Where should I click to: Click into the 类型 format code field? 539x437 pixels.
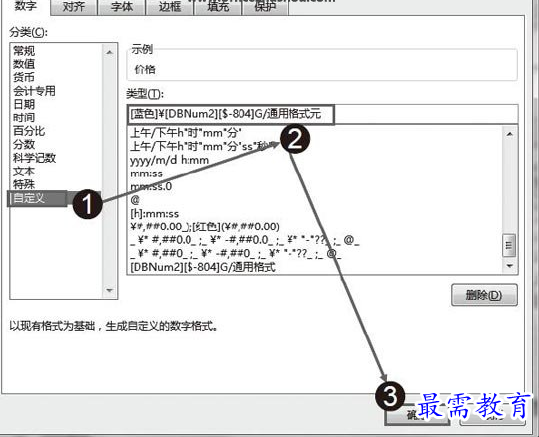coord(322,114)
